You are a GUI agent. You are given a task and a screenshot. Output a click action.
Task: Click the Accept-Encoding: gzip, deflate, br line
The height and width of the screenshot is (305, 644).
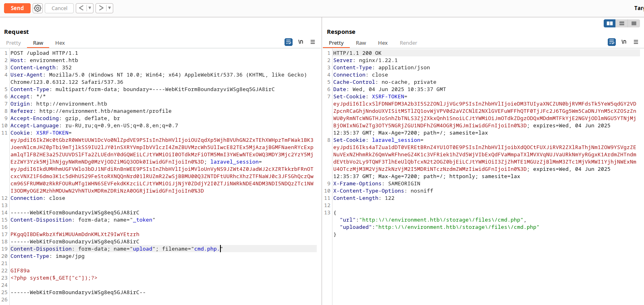[x=65, y=118]
